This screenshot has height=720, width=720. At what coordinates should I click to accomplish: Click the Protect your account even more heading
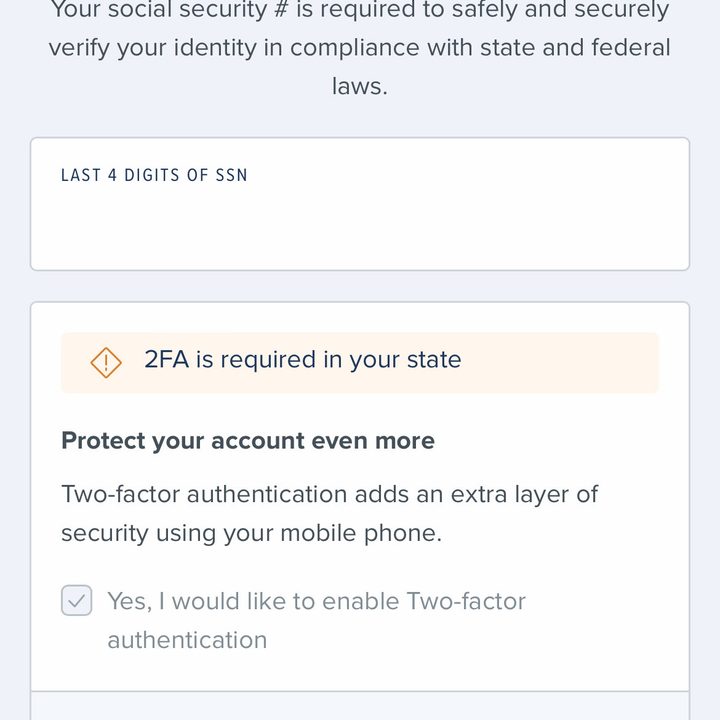pos(248,441)
